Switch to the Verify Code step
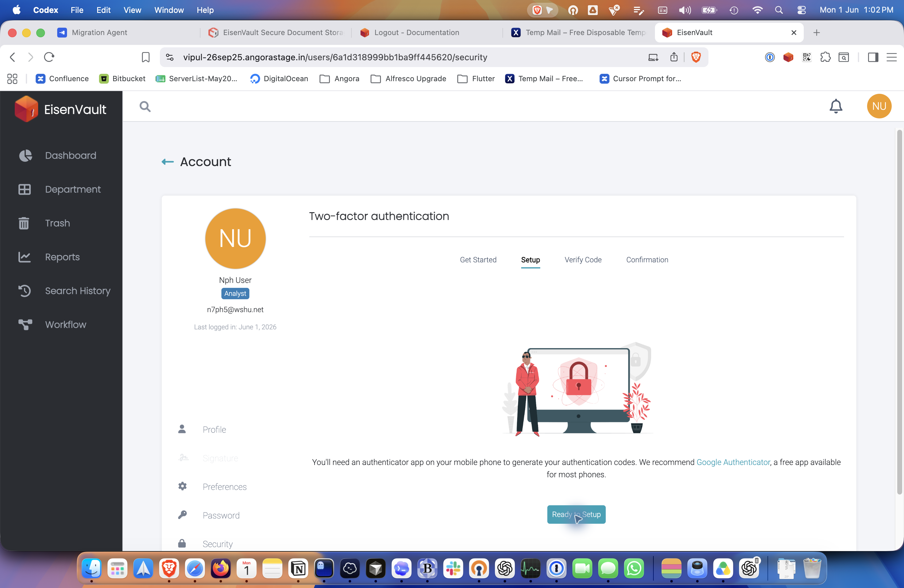 (583, 260)
